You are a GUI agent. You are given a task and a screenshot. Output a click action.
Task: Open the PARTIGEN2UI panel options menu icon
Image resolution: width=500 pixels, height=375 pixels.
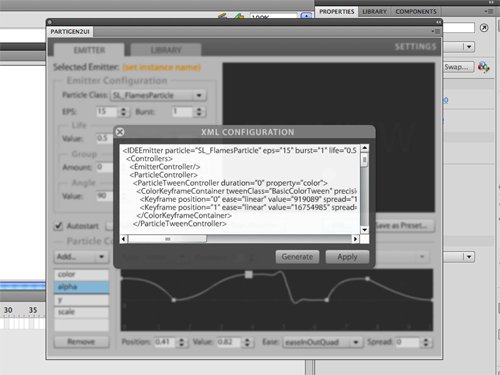click(x=436, y=31)
